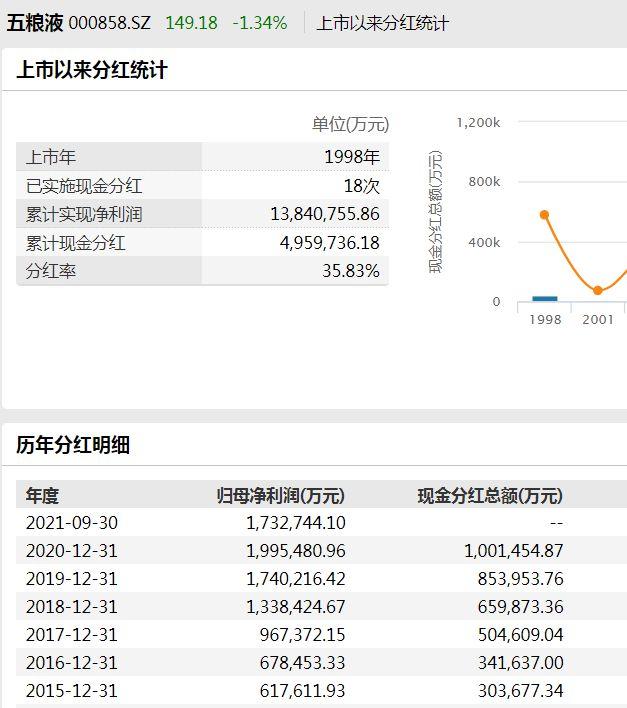Click header title 上市以来分红统计 beside price
Screen dimensions: 627x708
tap(382, 23)
